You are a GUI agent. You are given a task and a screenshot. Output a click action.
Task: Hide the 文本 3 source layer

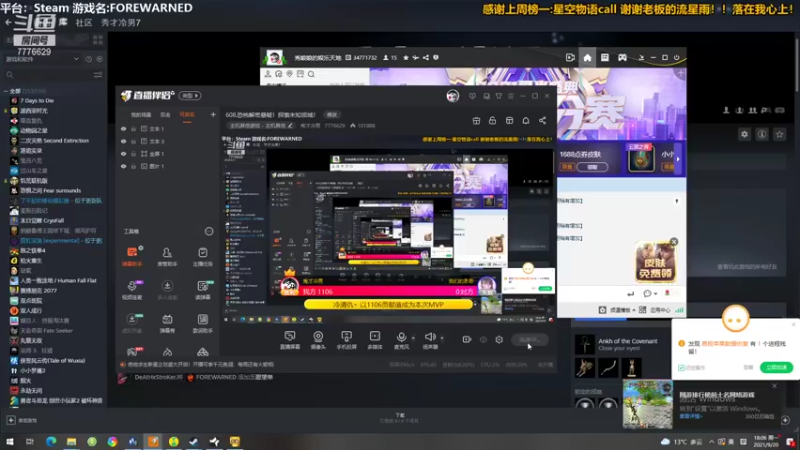(x=123, y=141)
